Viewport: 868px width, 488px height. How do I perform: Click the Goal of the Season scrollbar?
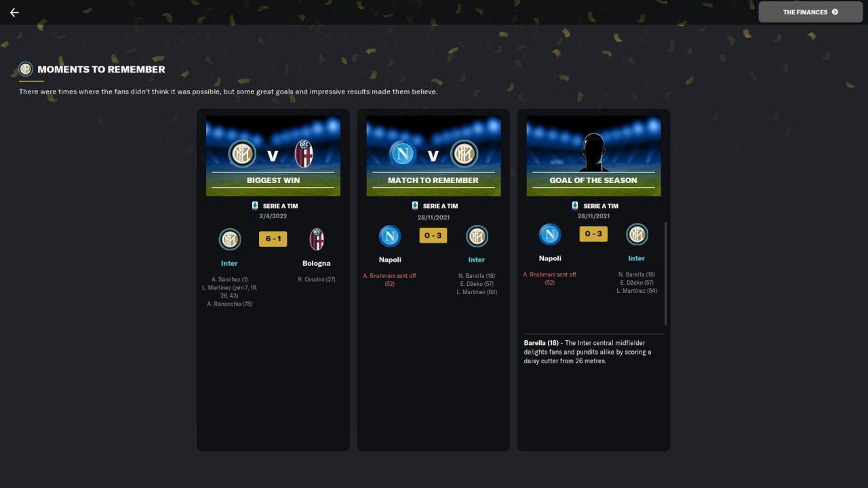pyautogui.click(x=665, y=273)
